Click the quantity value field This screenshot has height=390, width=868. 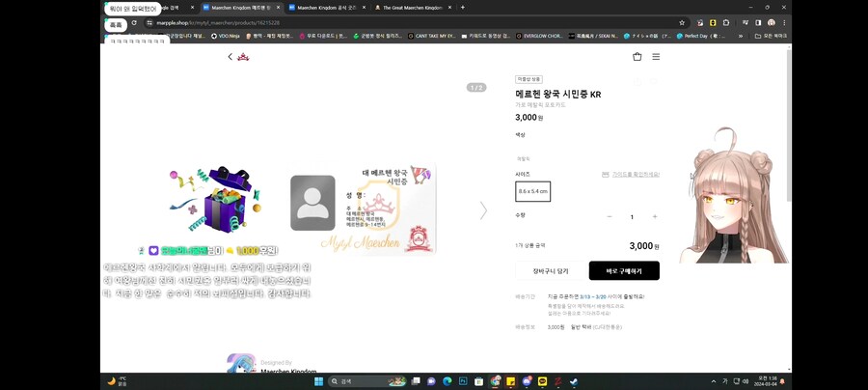[632, 217]
